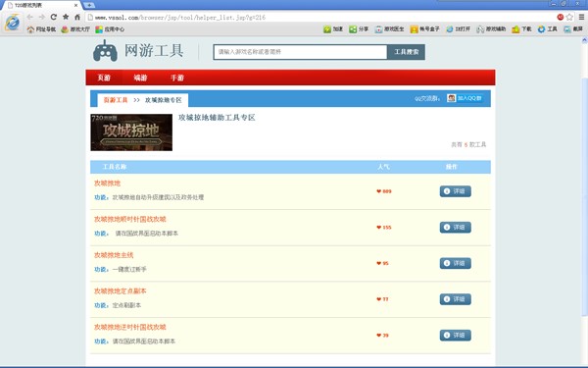Click 详细 button for 定点副本 row

(x=456, y=299)
